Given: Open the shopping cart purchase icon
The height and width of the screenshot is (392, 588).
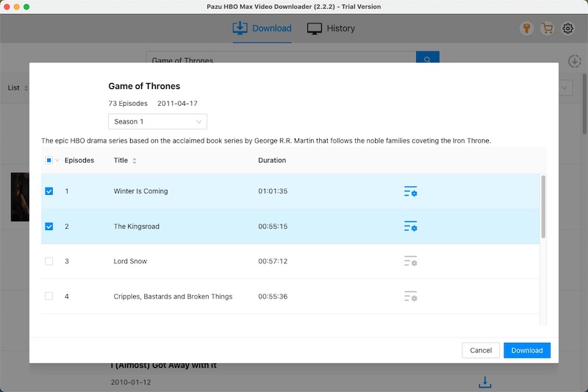Looking at the screenshot, I should point(547,29).
